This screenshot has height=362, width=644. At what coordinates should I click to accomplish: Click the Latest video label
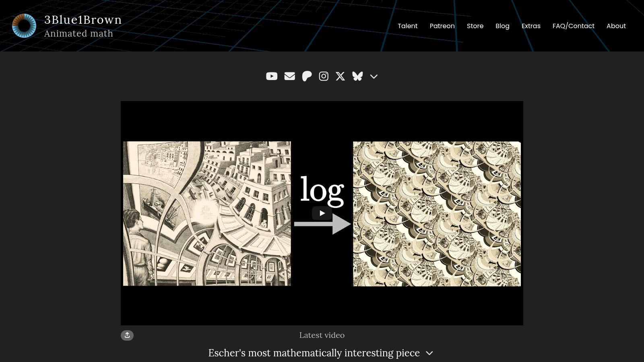pos(322,335)
